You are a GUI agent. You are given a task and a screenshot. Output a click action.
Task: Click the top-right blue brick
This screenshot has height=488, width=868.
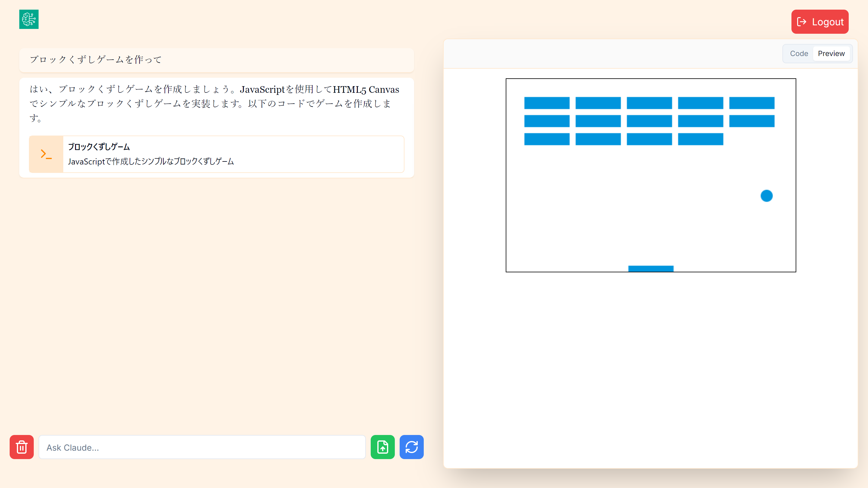pos(751,103)
